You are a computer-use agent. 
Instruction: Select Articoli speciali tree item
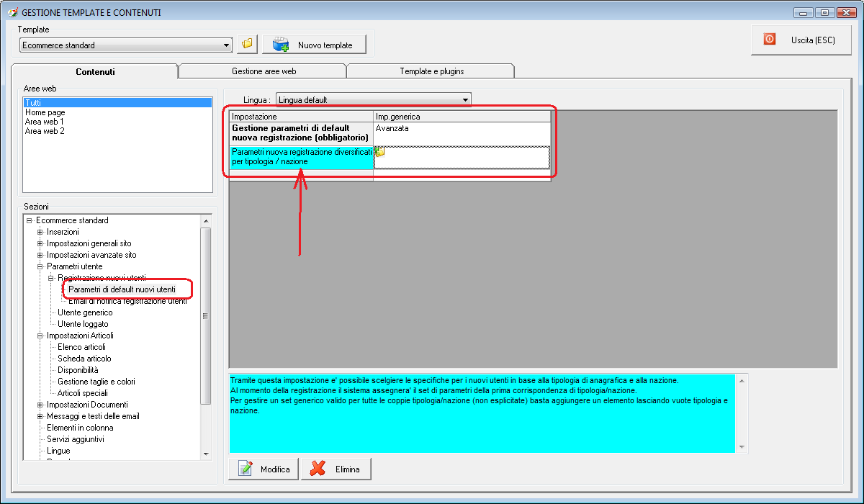click(x=83, y=393)
